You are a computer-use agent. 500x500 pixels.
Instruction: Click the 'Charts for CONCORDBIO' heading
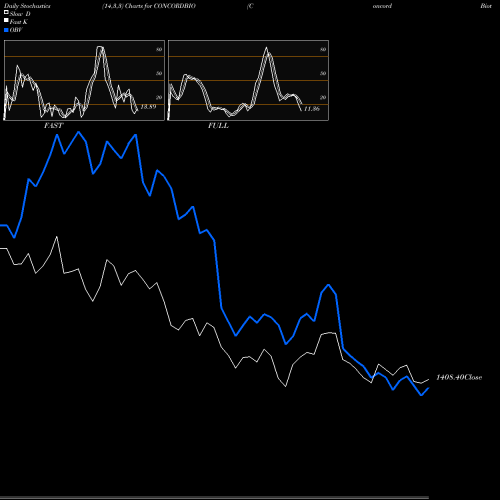(160, 6)
